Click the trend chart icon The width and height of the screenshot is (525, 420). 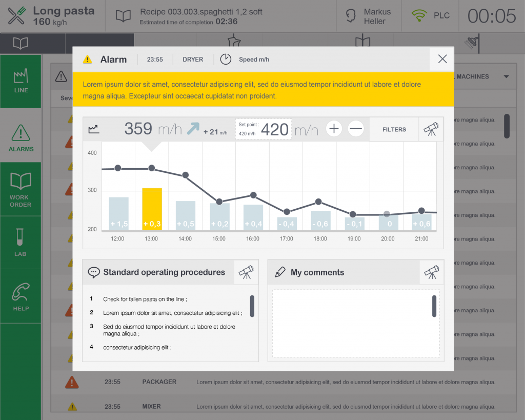pos(94,130)
